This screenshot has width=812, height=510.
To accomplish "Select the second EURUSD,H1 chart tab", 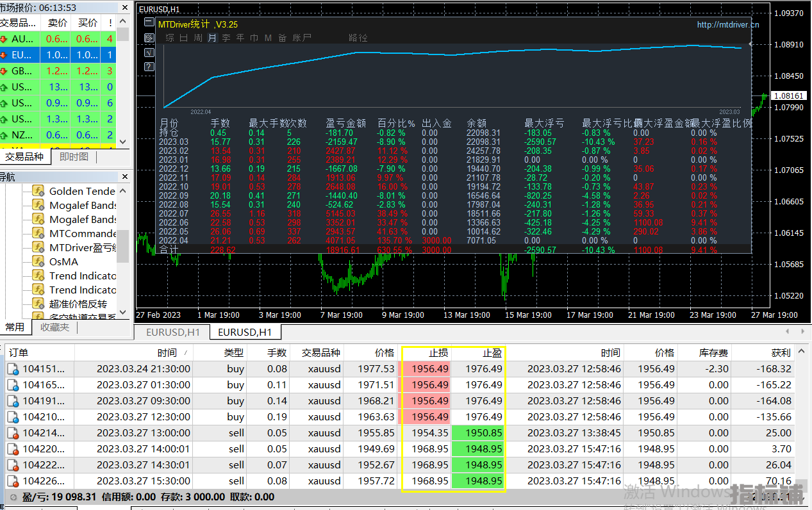I will click(x=245, y=332).
